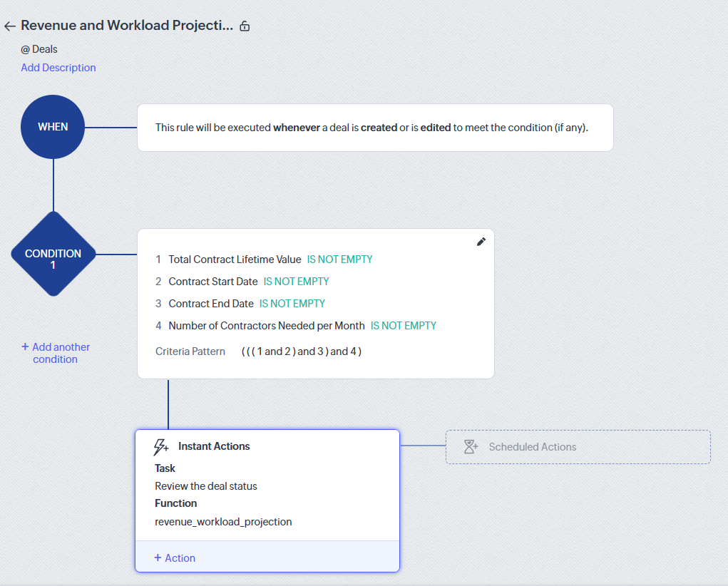Click the Scheduled Actions hourglass icon
Screen dimensions: 728x586
click(471, 447)
